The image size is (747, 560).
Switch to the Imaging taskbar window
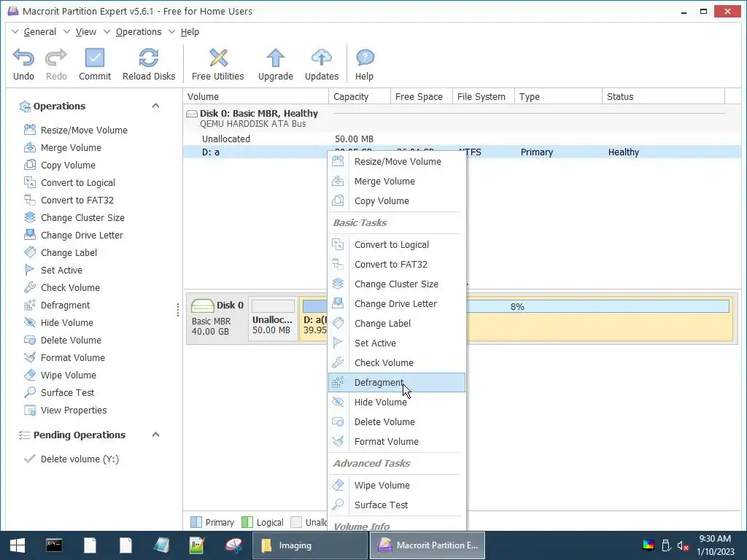309,545
